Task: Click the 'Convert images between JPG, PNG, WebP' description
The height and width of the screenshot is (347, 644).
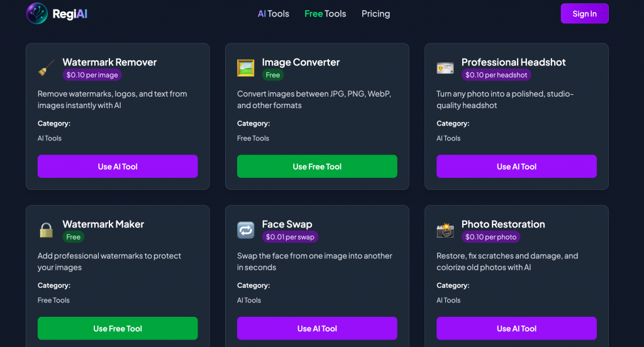Action: [x=314, y=99]
